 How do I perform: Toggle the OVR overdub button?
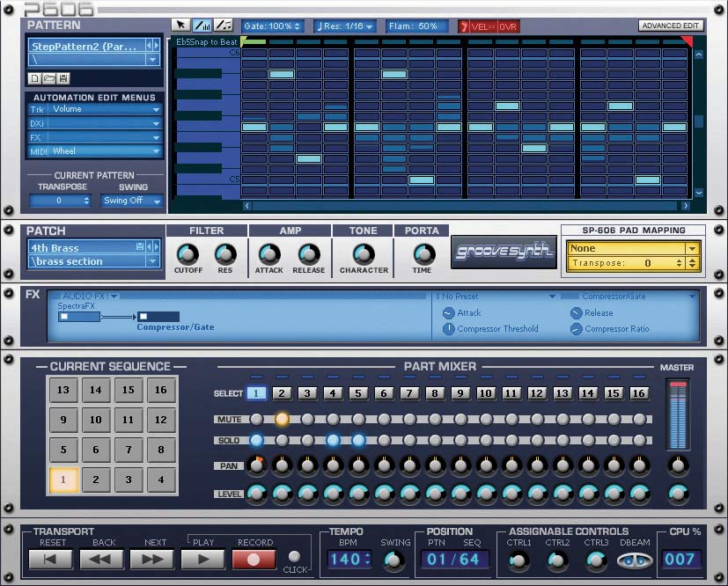[x=507, y=26]
